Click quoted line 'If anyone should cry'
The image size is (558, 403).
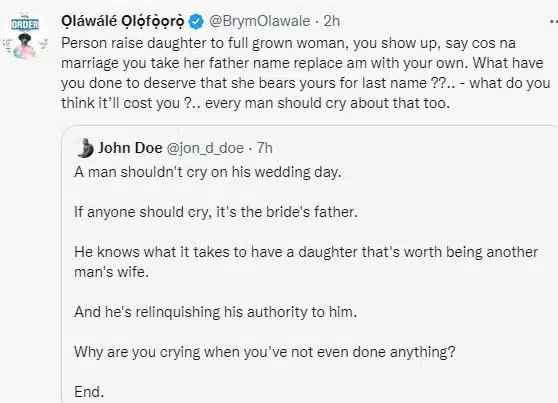(216, 212)
